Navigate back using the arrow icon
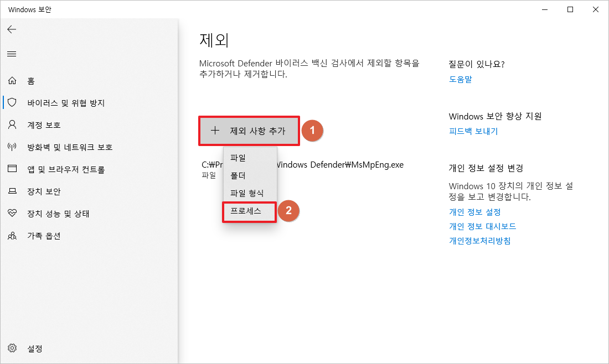 tap(12, 29)
